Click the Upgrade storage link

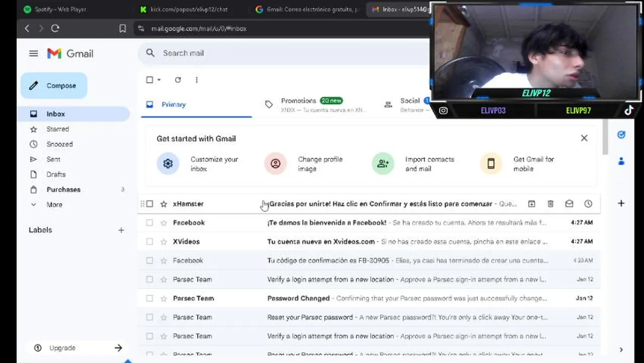62,348
